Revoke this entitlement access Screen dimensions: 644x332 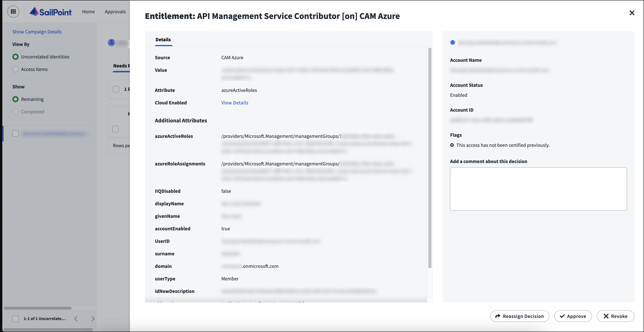tap(615, 316)
